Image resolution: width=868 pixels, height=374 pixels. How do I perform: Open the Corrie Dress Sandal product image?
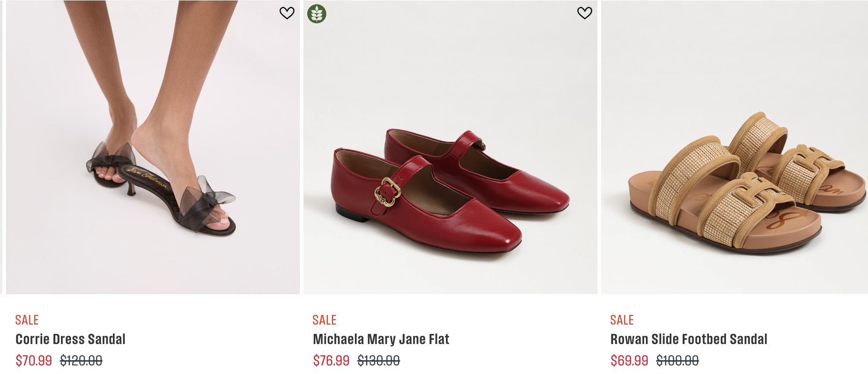click(152, 148)
